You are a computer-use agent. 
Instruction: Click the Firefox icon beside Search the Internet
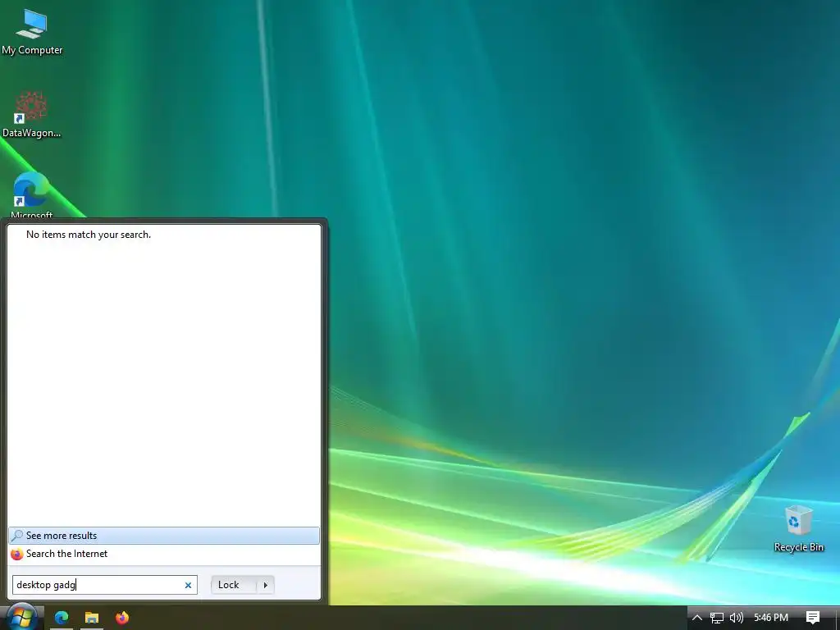click(17, 554)
